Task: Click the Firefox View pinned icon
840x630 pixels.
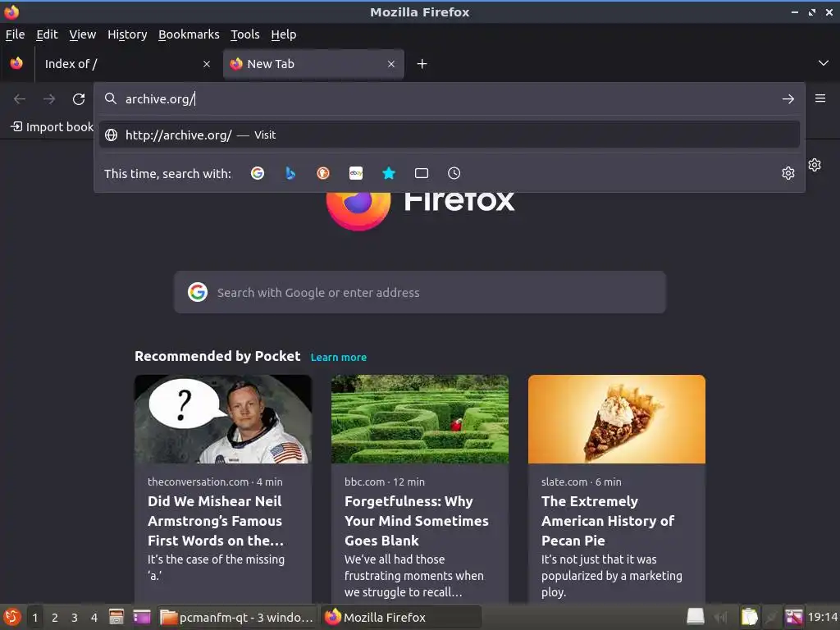Action: click(x=16, y=64)
